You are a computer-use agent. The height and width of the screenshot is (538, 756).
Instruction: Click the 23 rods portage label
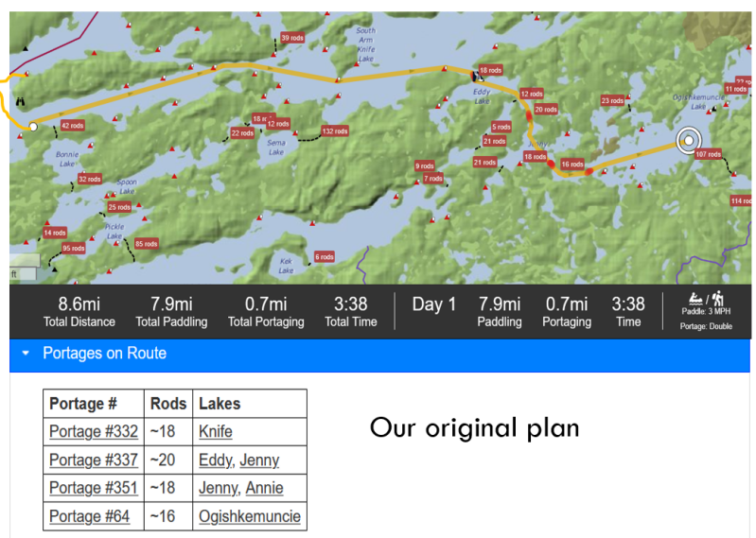[612, 100]
